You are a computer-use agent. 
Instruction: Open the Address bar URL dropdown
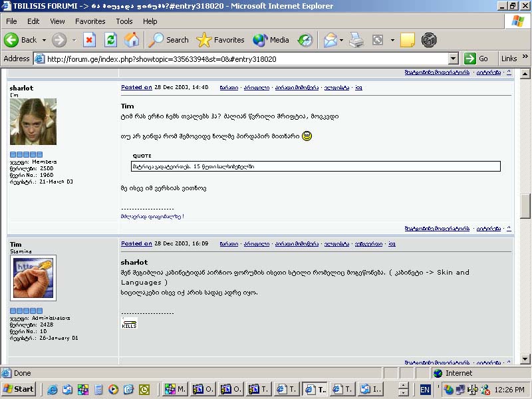[x=454, y=59]
